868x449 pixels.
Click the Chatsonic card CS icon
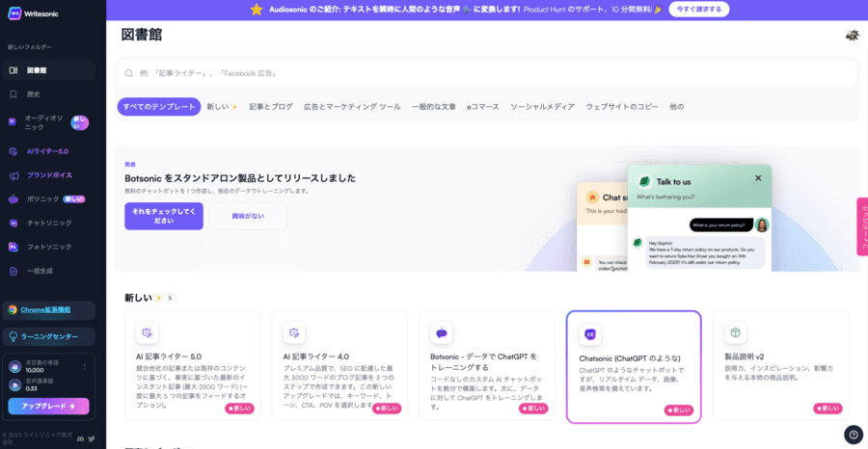point(590,334)
